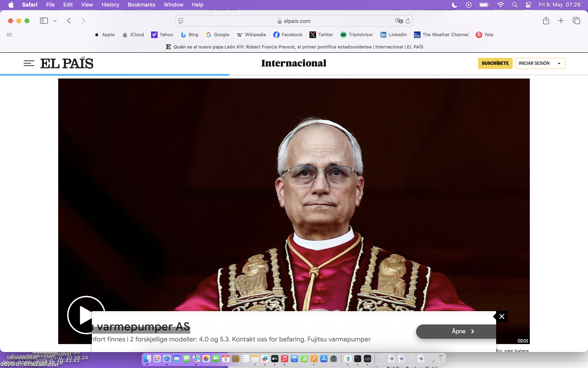The image size is (588, 368).
Task: Click the Åpne button in the ad
Action: [456, 331]
